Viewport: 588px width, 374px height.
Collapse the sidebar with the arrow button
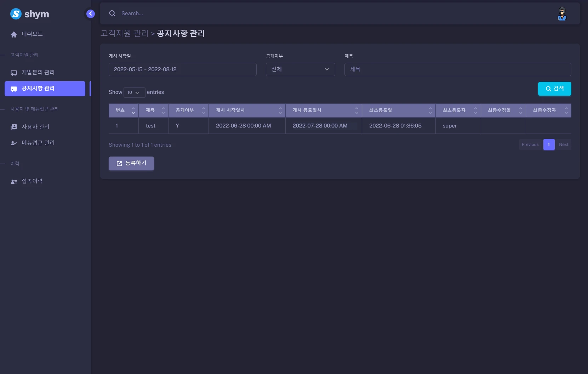click(91, 13)
